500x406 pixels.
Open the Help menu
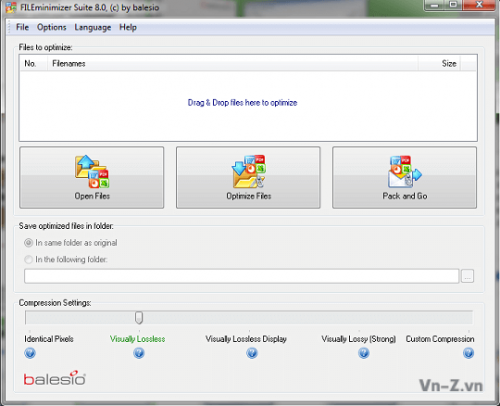128,27
